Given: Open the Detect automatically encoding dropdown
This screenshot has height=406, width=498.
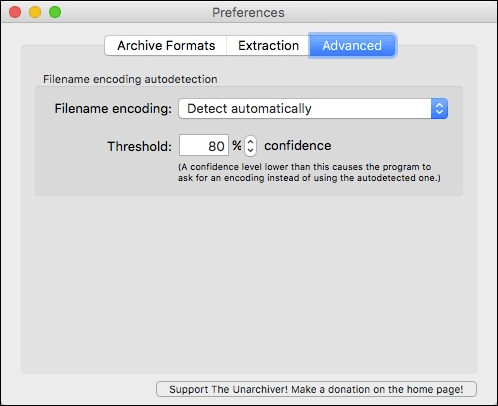Looking at the screenshot, I should point(313,109).
